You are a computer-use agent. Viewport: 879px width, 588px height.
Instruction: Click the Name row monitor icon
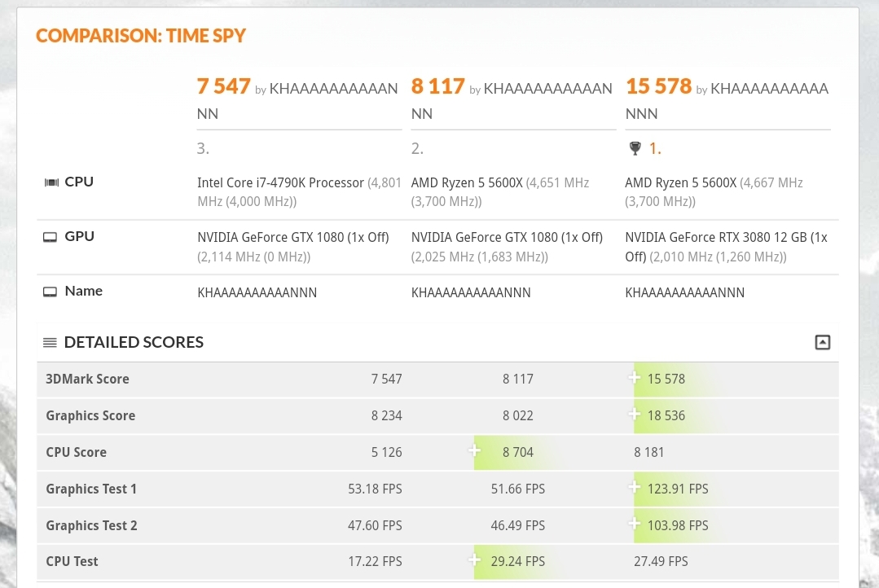click(50, 292)
